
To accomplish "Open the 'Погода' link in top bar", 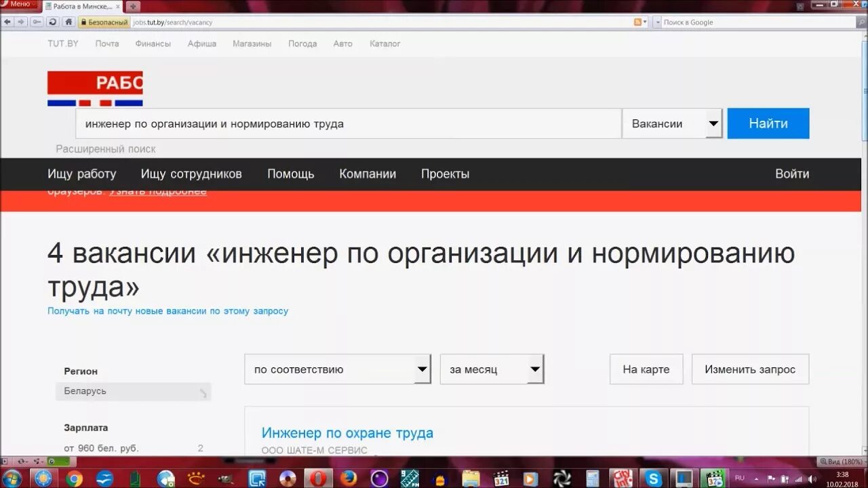I will click(302, 43).
